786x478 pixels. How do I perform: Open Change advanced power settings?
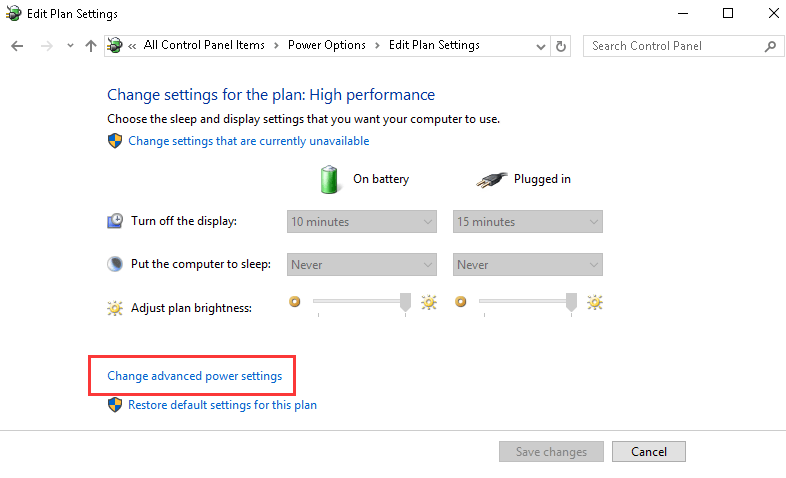[194, 376]
